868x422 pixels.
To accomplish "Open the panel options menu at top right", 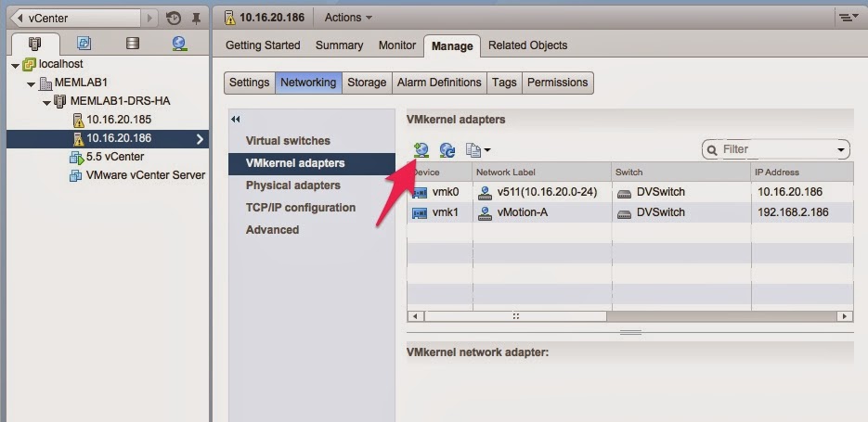I will coord(847,18).
